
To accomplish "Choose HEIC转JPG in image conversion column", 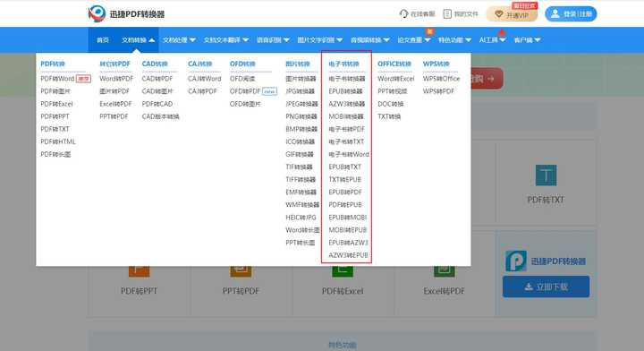I will pos(301,217).
